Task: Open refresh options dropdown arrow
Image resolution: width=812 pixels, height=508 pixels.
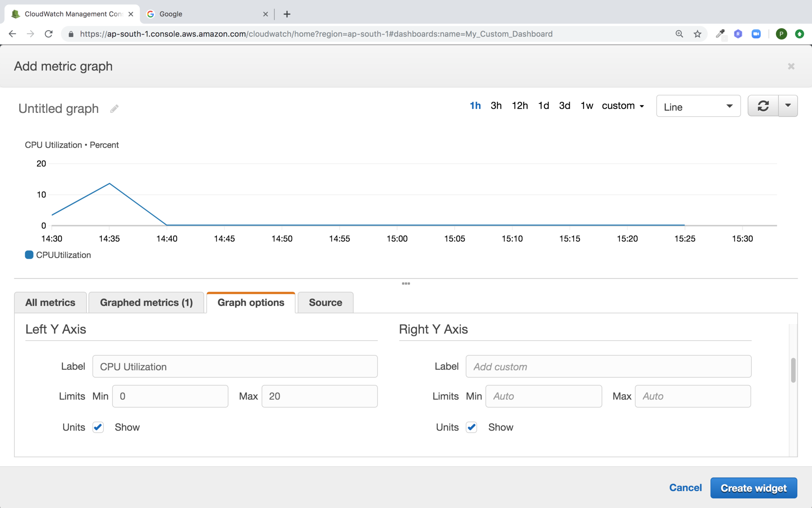Action: 788,106
